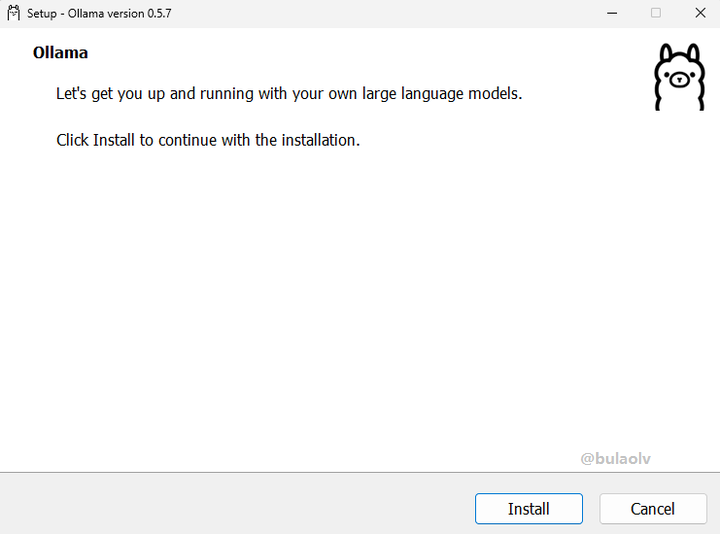Minimize the Ollama setup window
724x534 pixels.
pyautogui.click(x=612, y=13)
